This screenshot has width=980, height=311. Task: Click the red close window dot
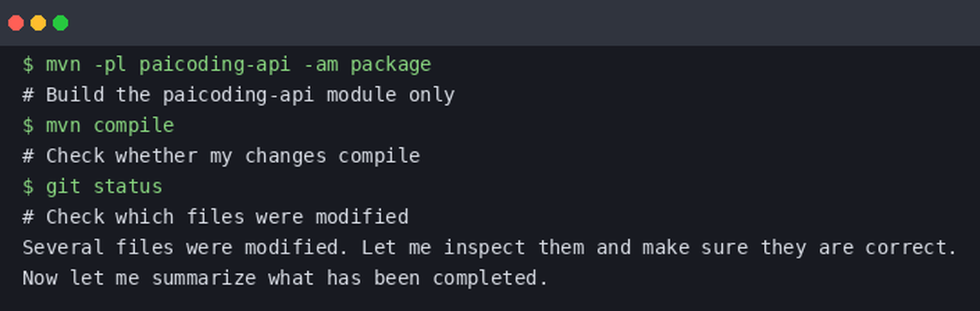click(16, 23)
